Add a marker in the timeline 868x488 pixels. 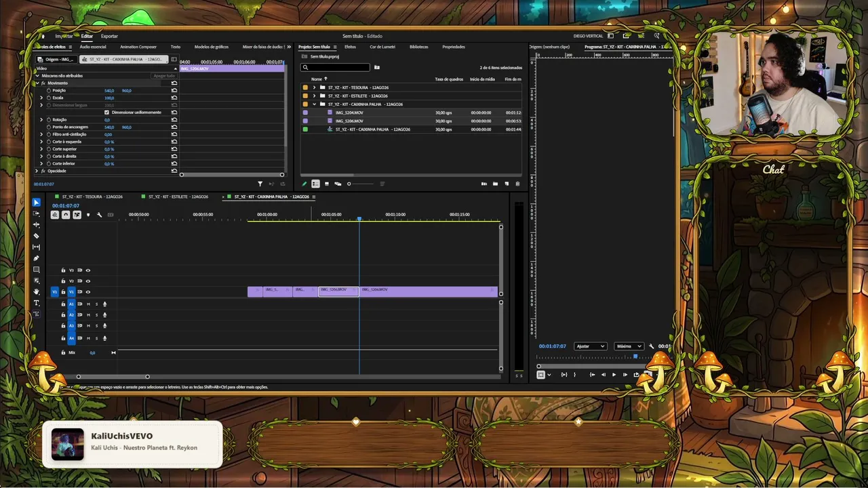87,215
